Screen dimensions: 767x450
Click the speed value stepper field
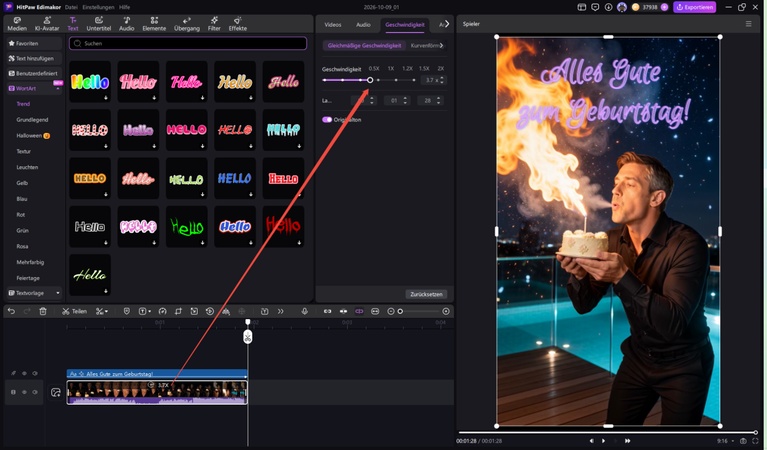(433, 80)
